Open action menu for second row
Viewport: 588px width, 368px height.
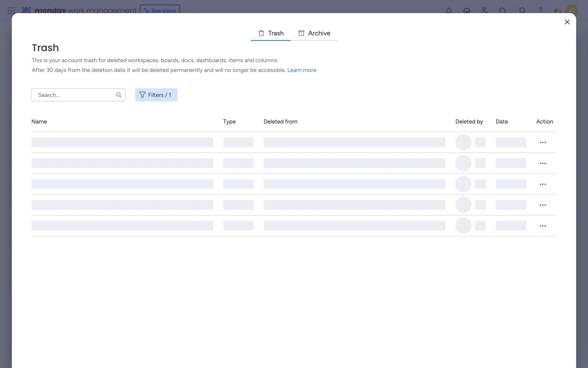(543, 163)
